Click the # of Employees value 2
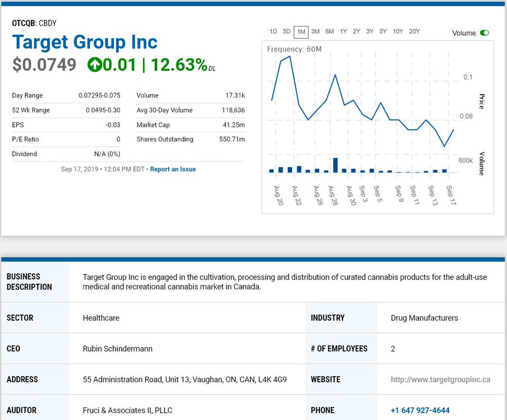Image resolution: width=507 pixels, height=420 pixels. pyautogui.click(x=393, y=349)
